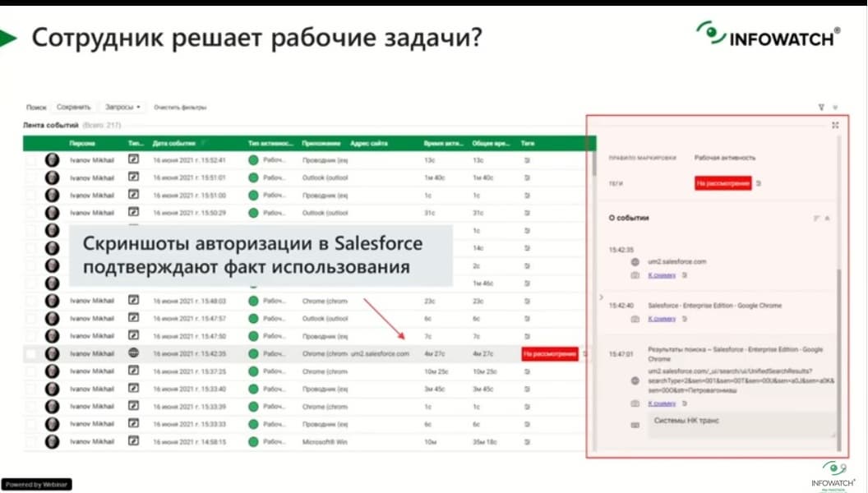Click the events table vertical scrollbar
Image resolution: width=868 pixels, height=493 pixels.
coord(594,163)
